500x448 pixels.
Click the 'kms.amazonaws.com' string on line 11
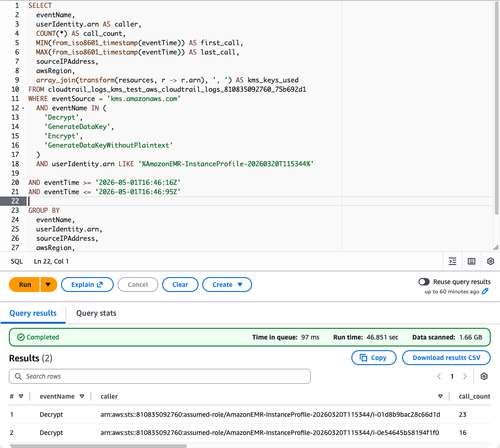point(144,99)
